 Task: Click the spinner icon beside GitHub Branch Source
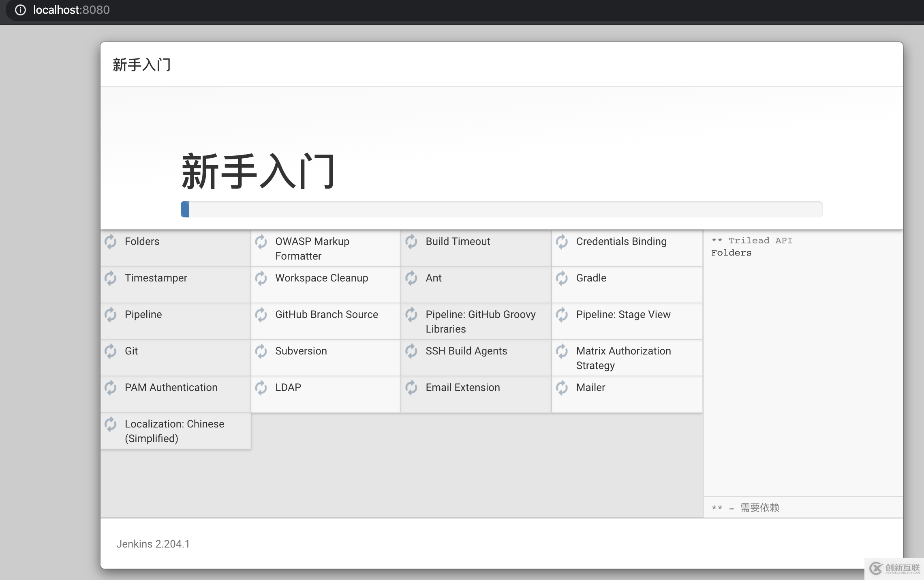tap(261, 315)
